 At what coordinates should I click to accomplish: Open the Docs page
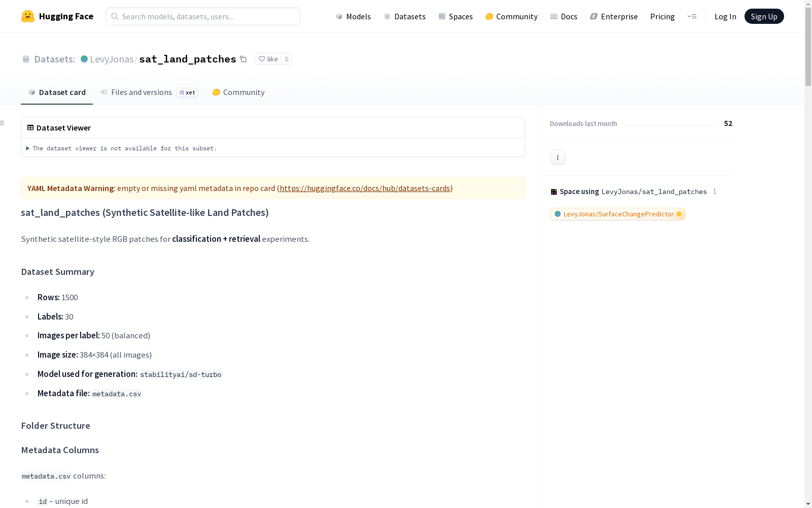563,16
